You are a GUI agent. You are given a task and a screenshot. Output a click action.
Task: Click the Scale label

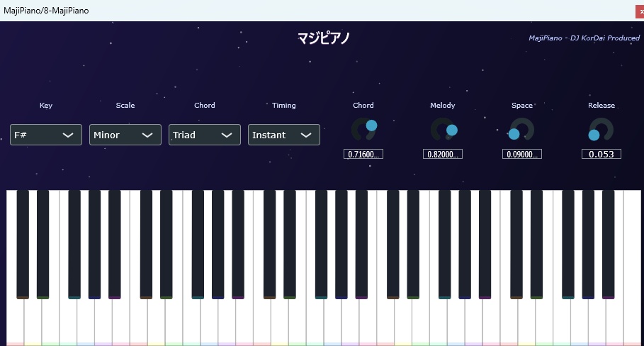125,105
